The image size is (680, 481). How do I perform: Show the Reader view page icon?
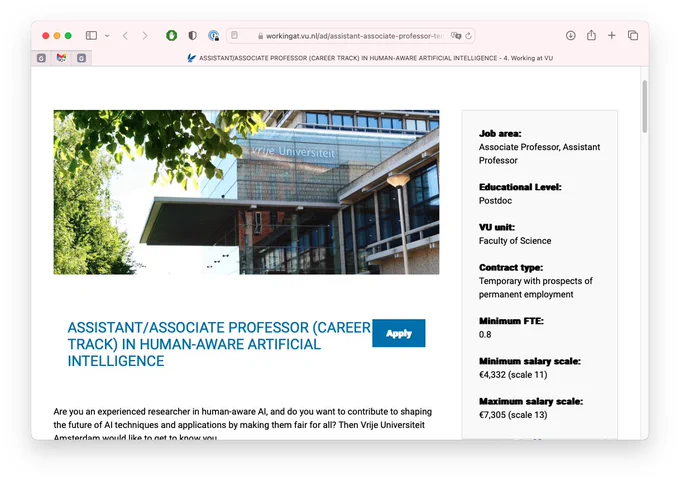coord(234,36)
